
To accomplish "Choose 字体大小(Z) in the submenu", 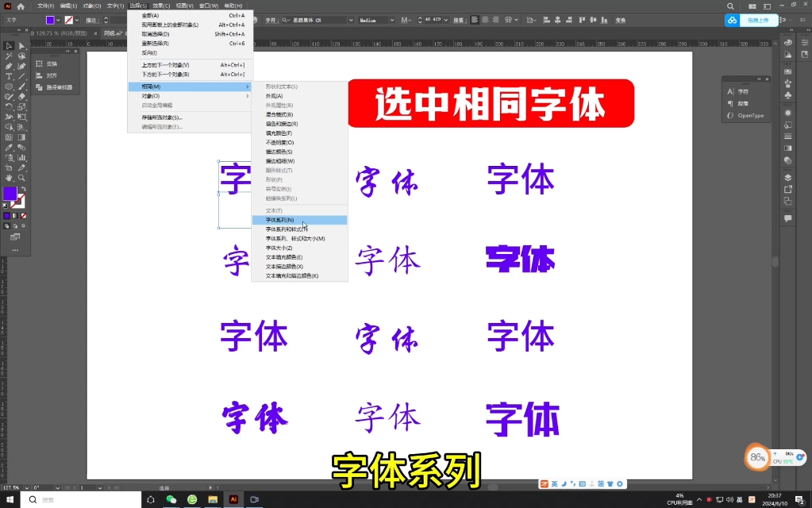I will [299, 248].
